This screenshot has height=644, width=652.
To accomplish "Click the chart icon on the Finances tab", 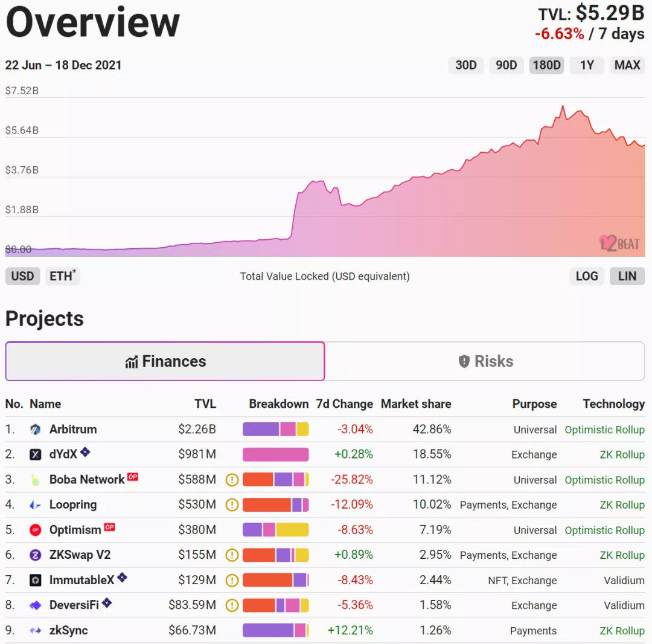I will coord(132,362).
